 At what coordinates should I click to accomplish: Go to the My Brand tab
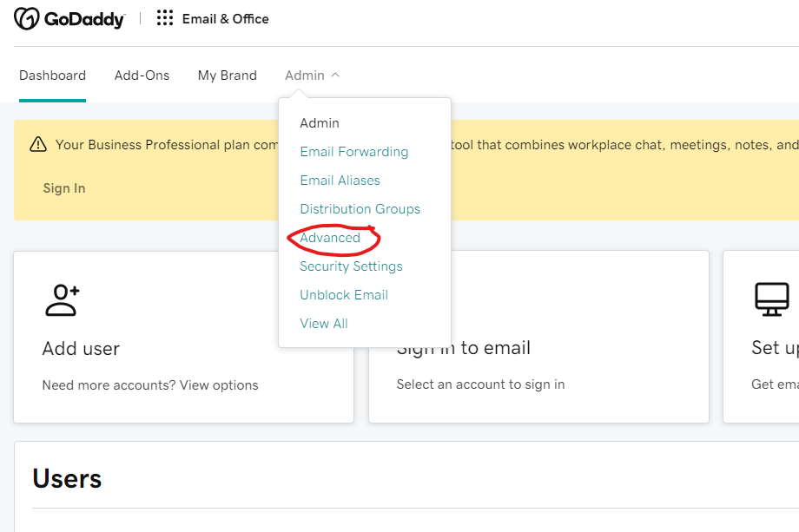click(228, 76)
